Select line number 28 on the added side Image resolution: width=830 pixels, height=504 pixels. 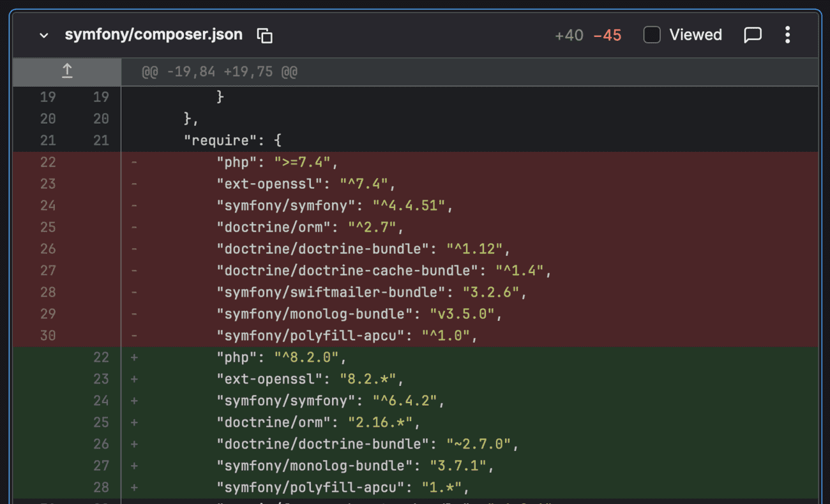point(101,487)
